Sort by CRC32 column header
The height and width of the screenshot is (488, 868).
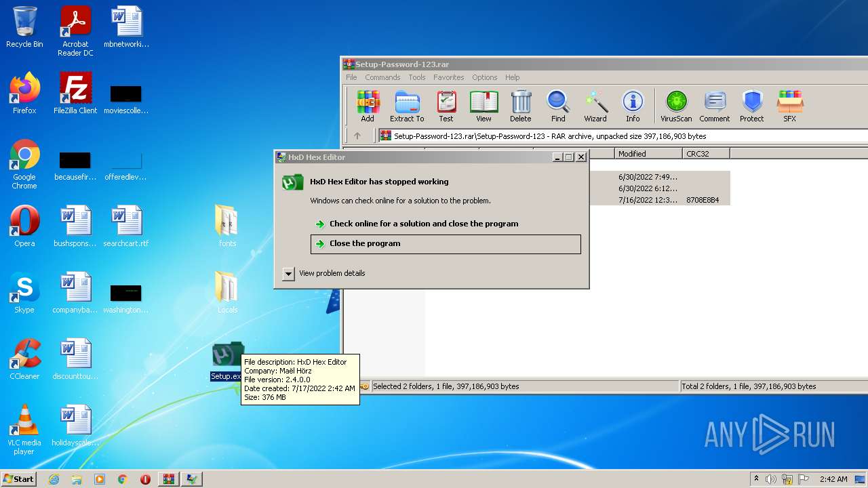[x=706, y=154]
